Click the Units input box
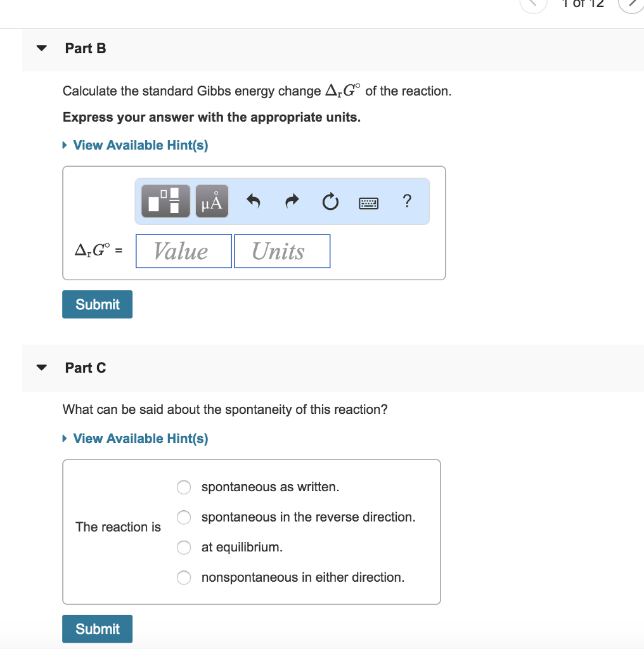Viewport: 644px width, 649px height. tap(282, 251)
